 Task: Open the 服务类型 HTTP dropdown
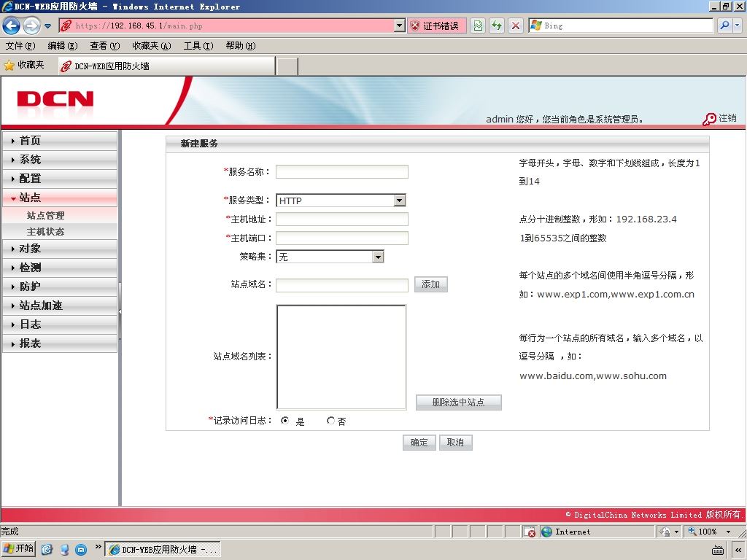[x=341, y=201]
